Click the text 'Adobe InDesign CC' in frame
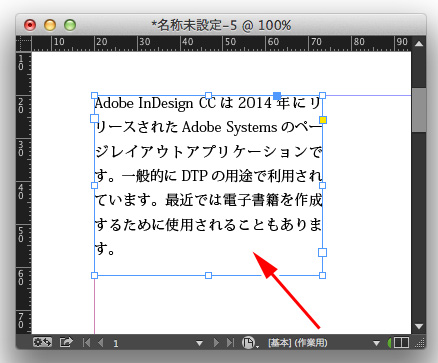The image size is (438, 363). pos(155,103)
